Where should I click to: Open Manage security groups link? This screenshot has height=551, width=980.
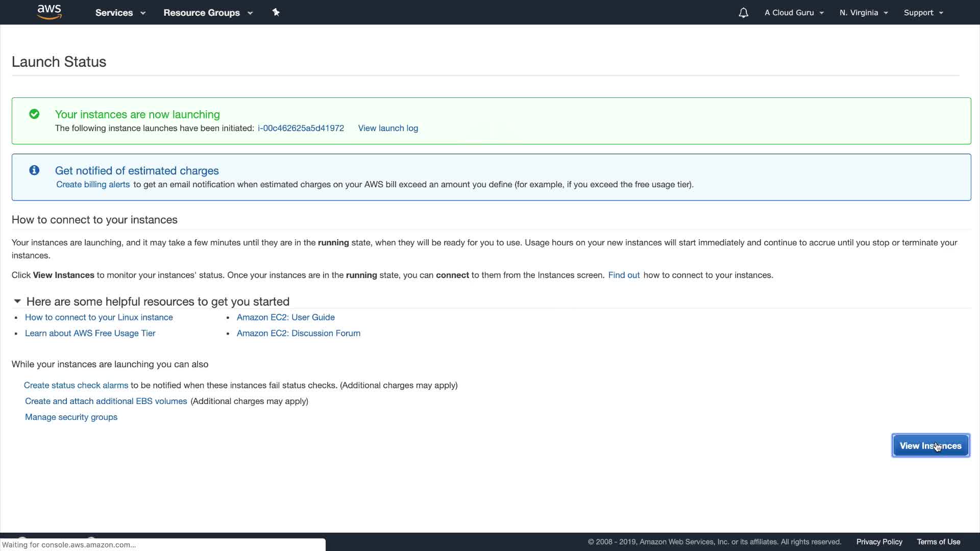(x=71, y=417)
